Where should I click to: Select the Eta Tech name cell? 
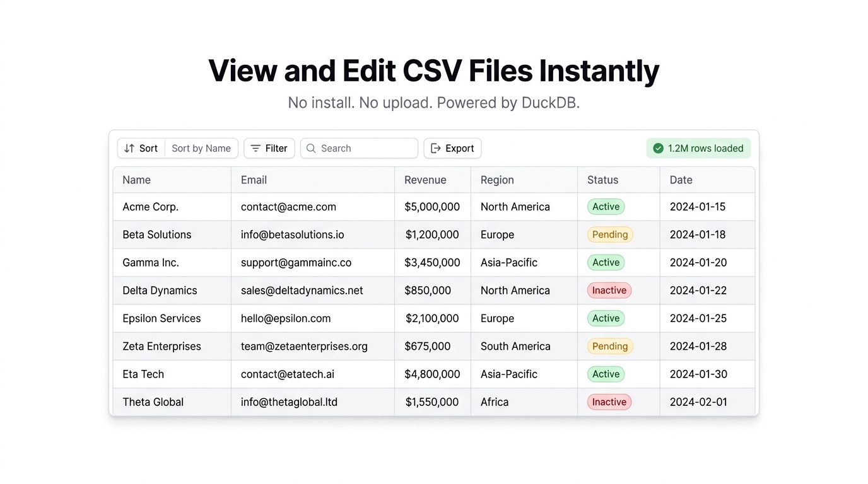click(172, 374)
